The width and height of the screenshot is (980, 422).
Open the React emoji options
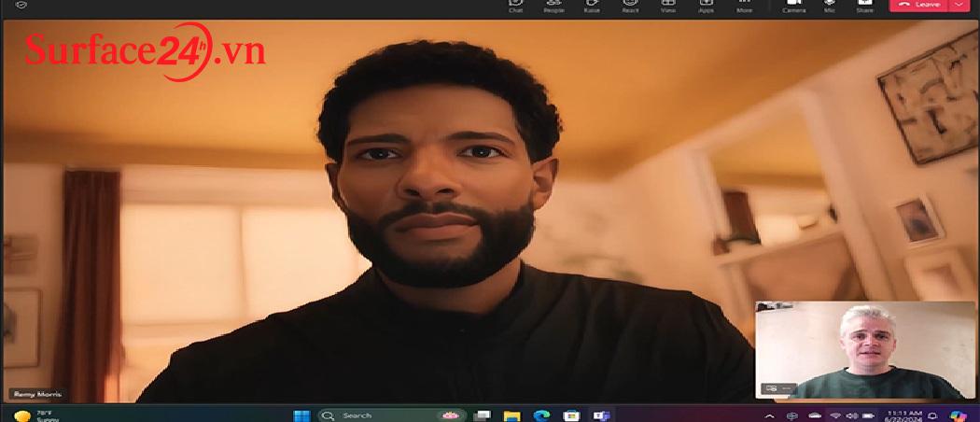coord(630,6)
